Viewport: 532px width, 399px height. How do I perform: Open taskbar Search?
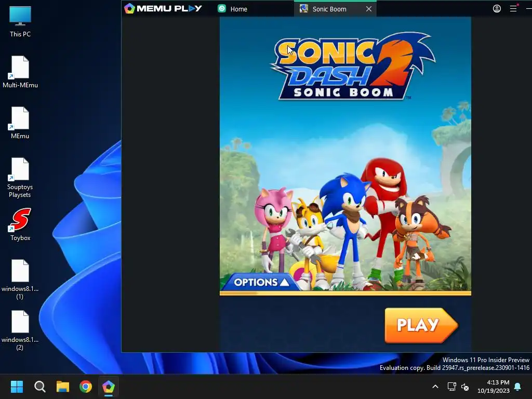coord(39,387)
